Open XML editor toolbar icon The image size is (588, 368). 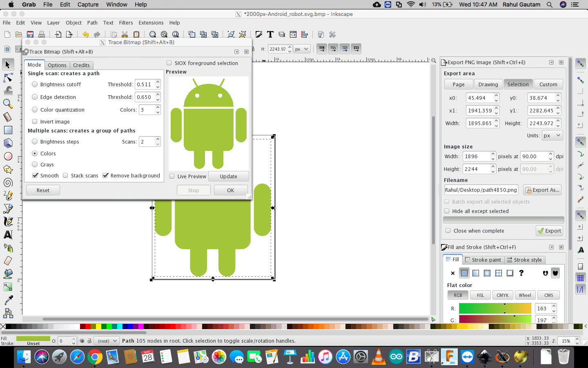click(293, 34)
